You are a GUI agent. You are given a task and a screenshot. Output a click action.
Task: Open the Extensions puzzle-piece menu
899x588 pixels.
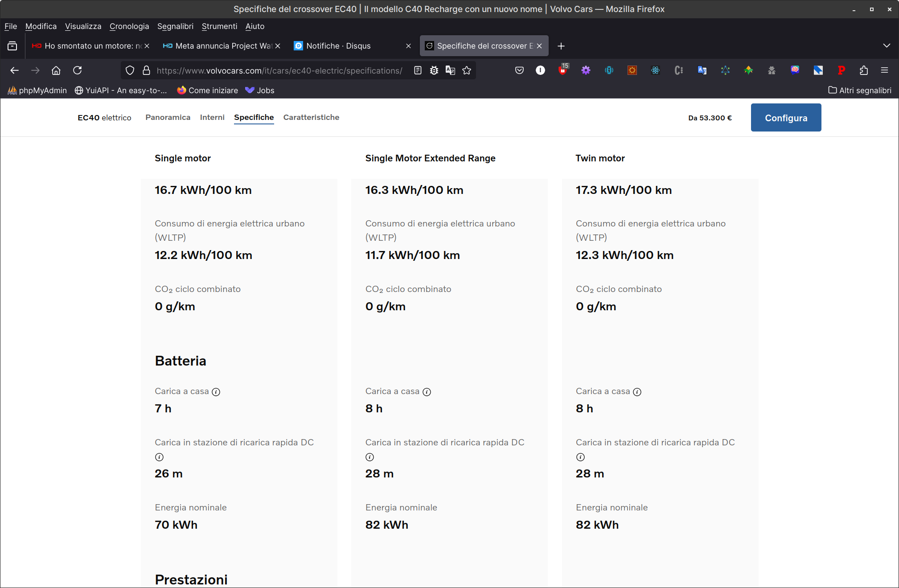864,70
